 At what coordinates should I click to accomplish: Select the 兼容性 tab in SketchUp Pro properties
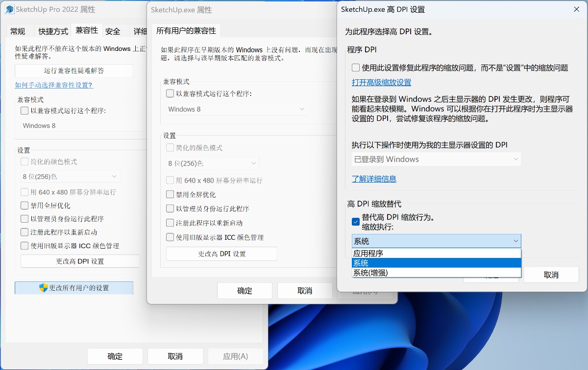coord(87,30)
